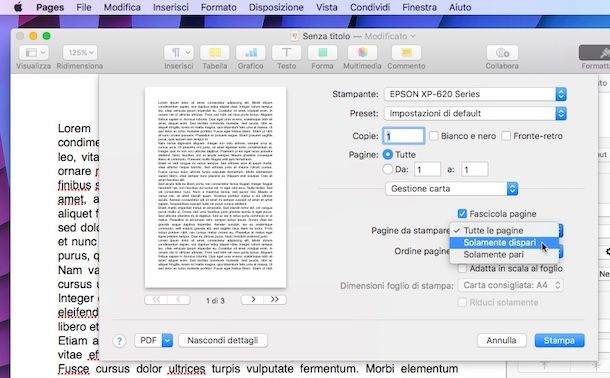Click the Grafico toolbar icon
This screenshot has height=378, width=610.
(251, 52)
